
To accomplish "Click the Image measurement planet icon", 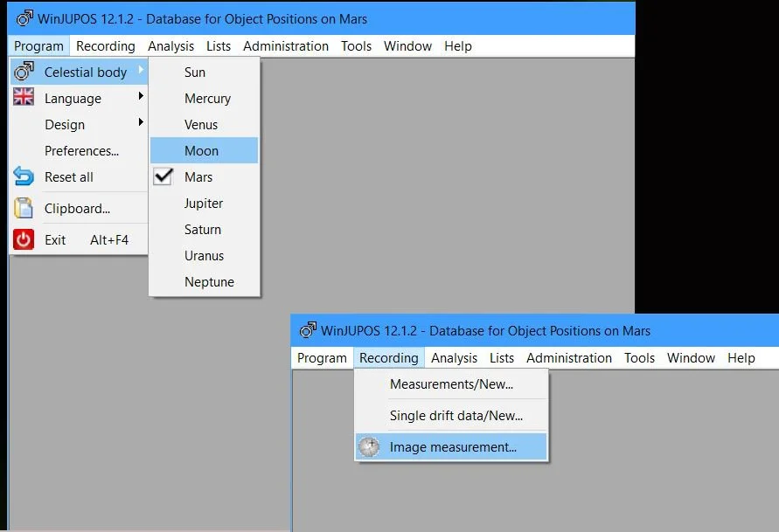I will (369, 446).
